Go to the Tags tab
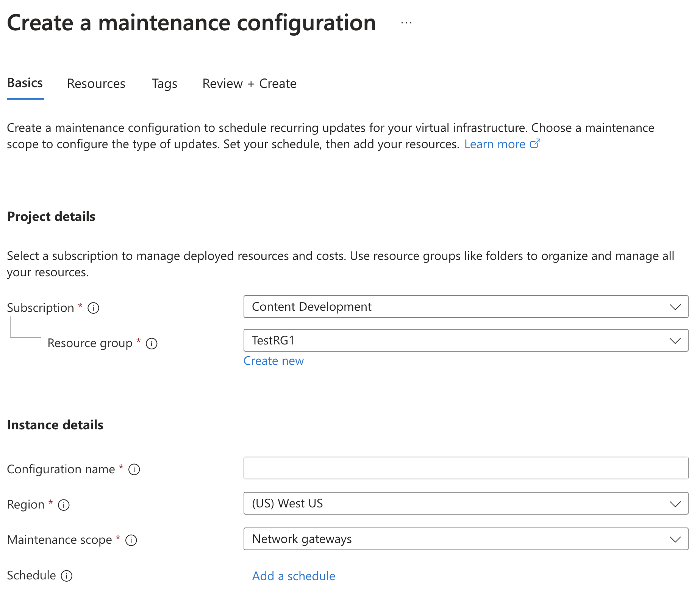 [x=164, y=83]
